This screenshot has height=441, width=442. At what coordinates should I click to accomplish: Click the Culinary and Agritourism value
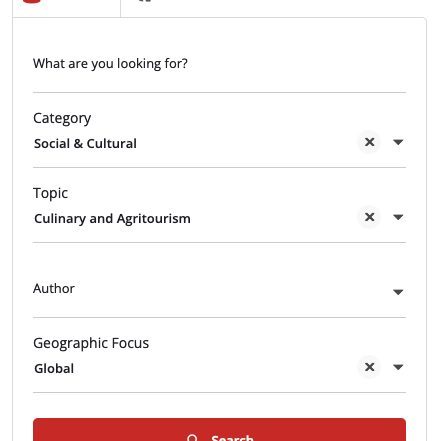tap(112, 219)
